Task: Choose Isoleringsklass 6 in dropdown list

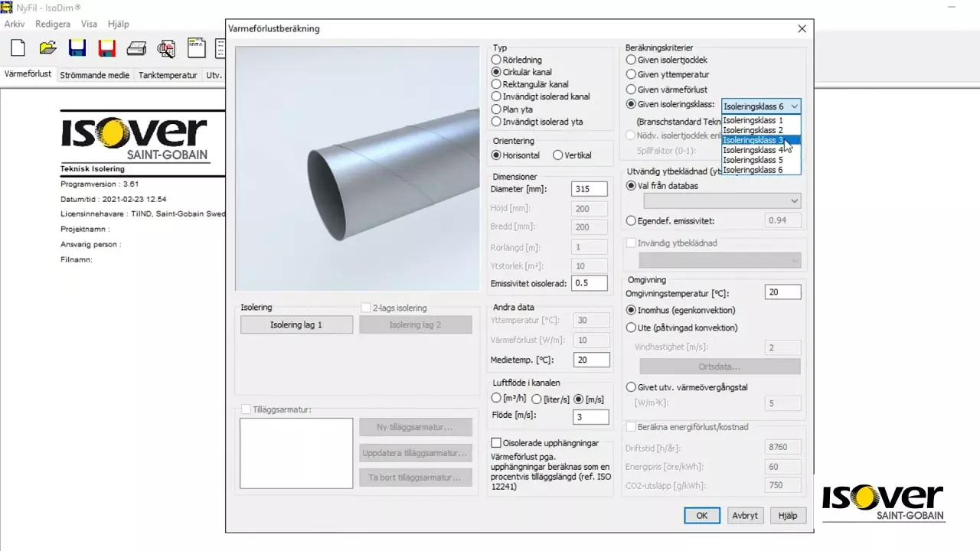Action: [x=761, y=170]
